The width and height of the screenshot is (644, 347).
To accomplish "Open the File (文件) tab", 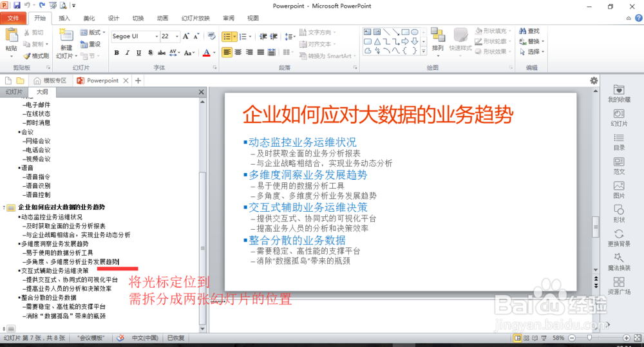I will (x=13, y=18).
